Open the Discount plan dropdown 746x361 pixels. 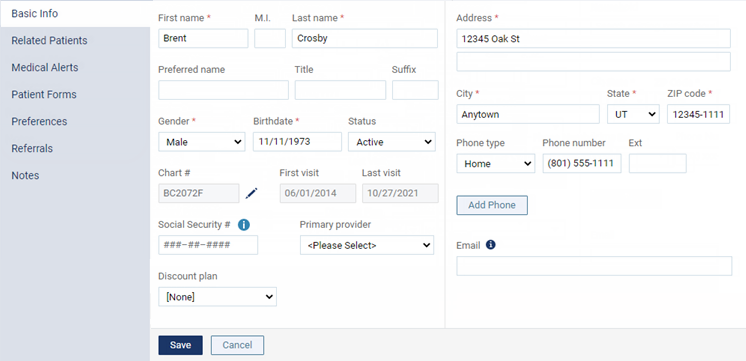tap(217, 297)
